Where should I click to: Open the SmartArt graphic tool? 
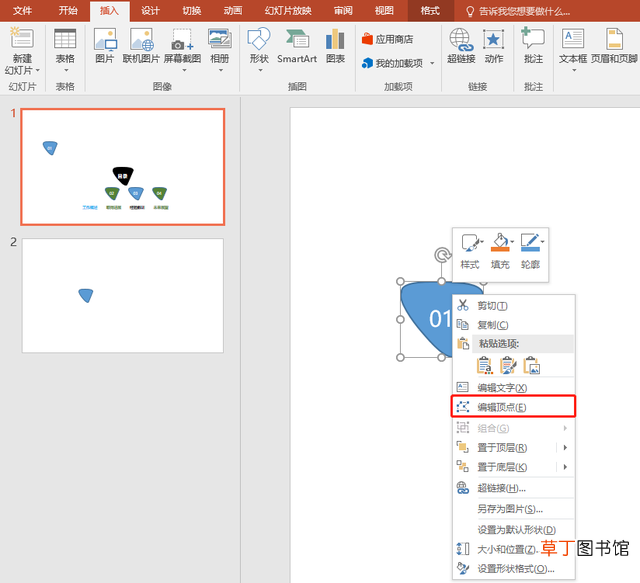pos(297,47)
